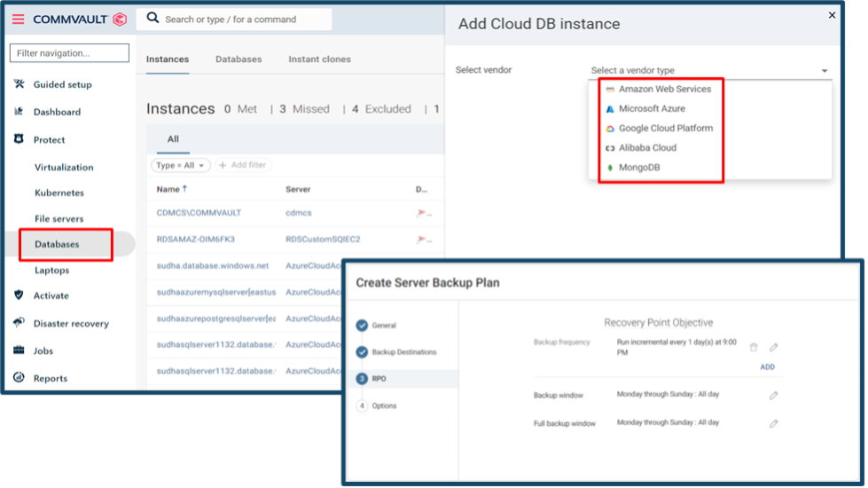Open the RDSAMAZ-OIM6FK3 instance link

click(195, 240)
